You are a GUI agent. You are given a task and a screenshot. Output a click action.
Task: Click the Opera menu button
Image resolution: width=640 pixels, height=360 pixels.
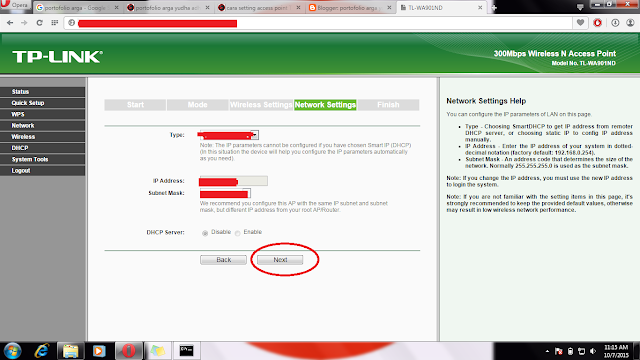coord(15,6)
